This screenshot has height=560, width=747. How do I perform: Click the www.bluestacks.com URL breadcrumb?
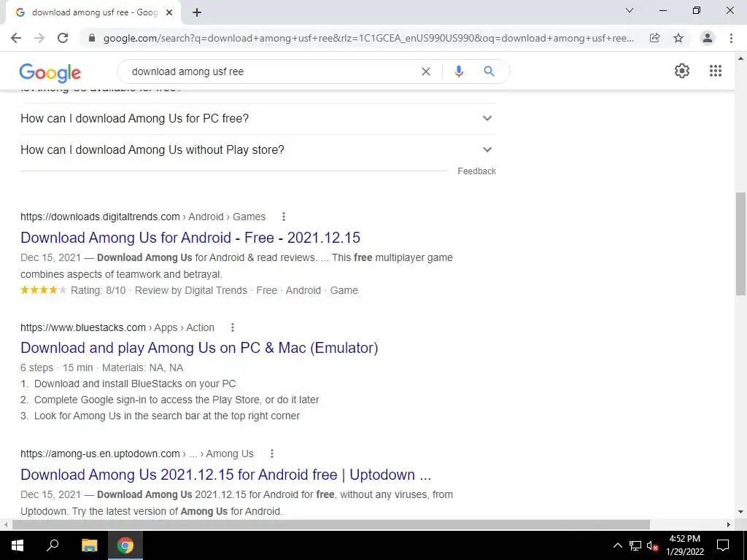pos(117,327)
